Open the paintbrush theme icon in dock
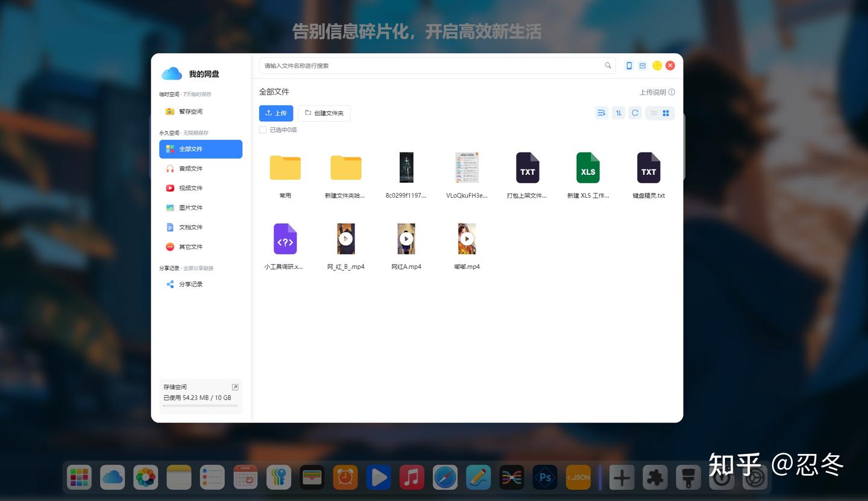 [x=688, y=479]
